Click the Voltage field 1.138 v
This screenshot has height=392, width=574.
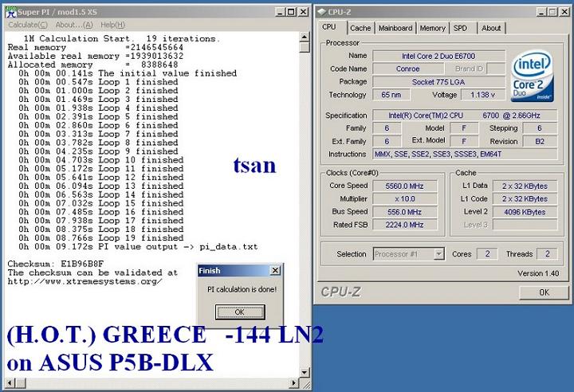point(482,95)
